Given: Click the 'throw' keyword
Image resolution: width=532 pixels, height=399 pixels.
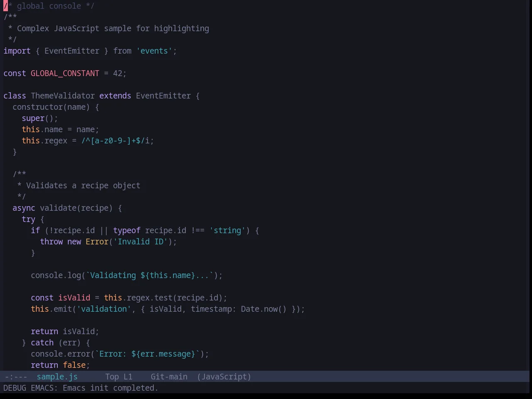Looking at the screenshot, I should point(51,241).
